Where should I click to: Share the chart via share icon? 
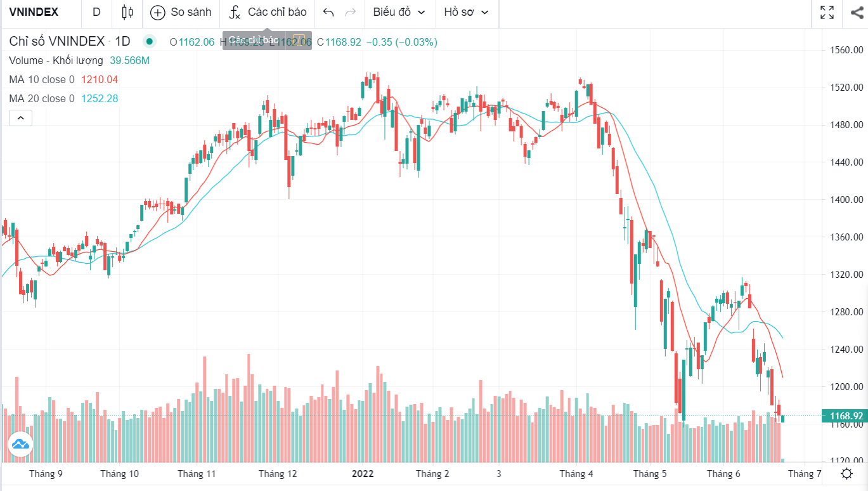pyautogui.click(x=855, y=12)
